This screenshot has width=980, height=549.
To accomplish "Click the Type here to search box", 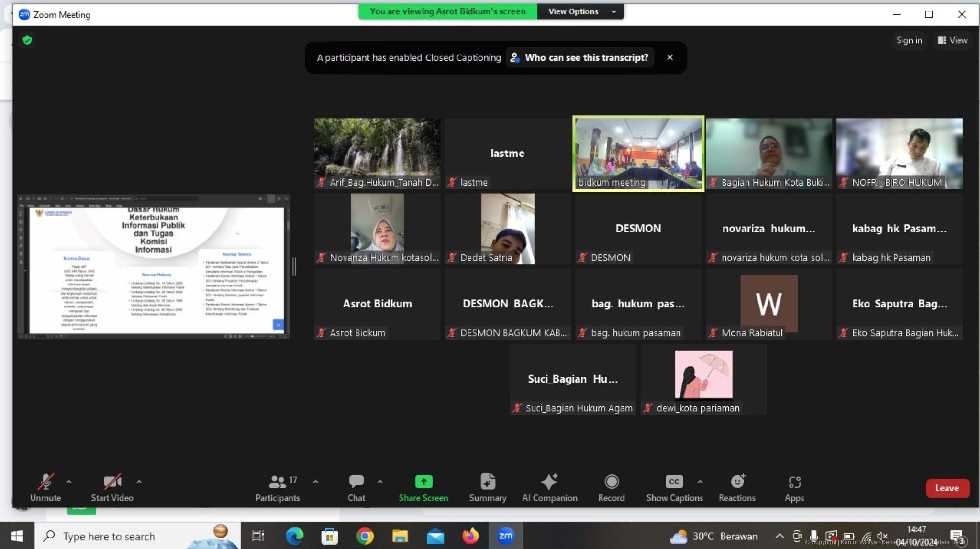I will click(x=137, y=536).
